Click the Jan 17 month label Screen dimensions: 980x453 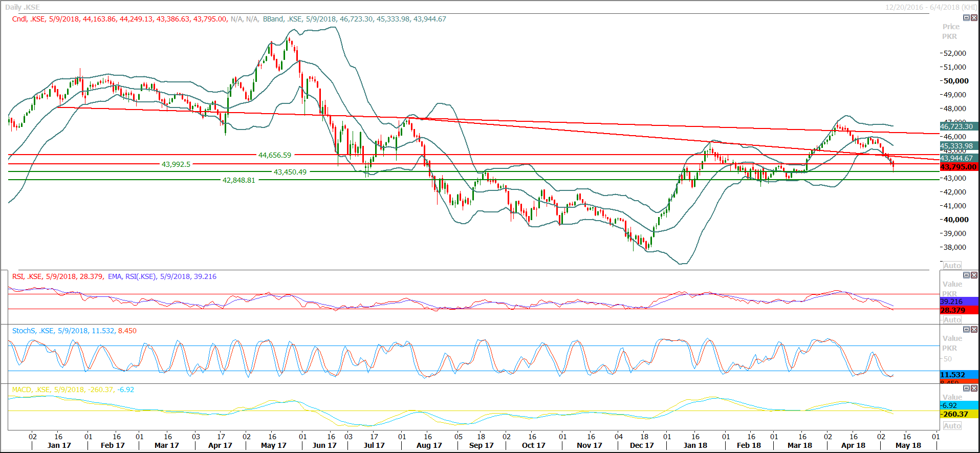(59, 445)
